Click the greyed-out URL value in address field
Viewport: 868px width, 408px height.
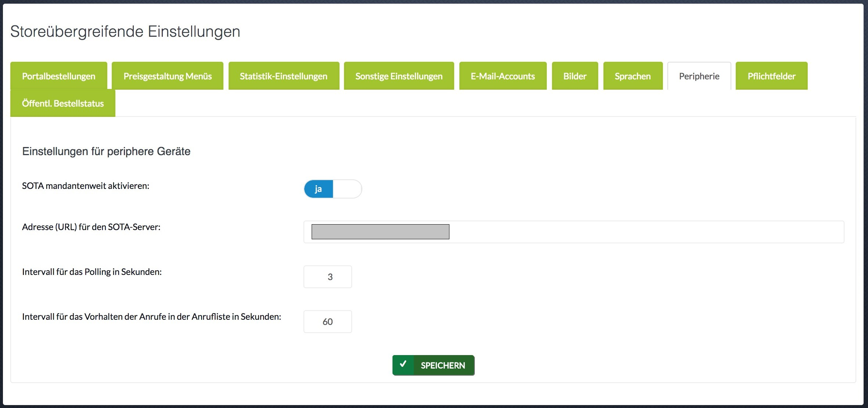pyautogui.click(x=380, y=232)
